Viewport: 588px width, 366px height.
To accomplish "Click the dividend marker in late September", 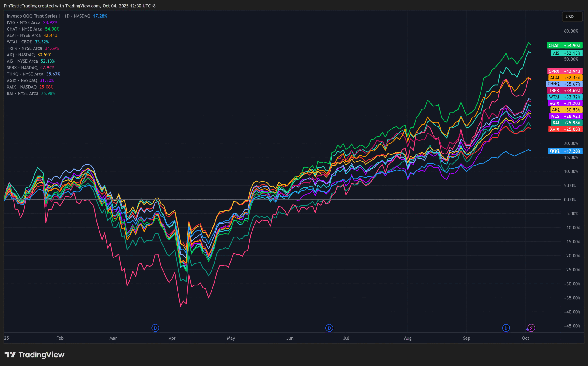I will (x=506, y=328).
